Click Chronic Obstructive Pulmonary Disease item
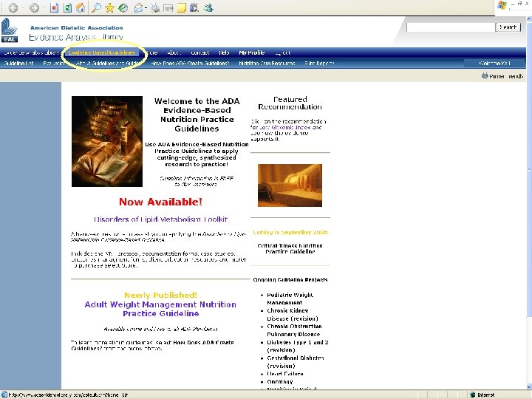The image size is (532, 399). (294, 330)
